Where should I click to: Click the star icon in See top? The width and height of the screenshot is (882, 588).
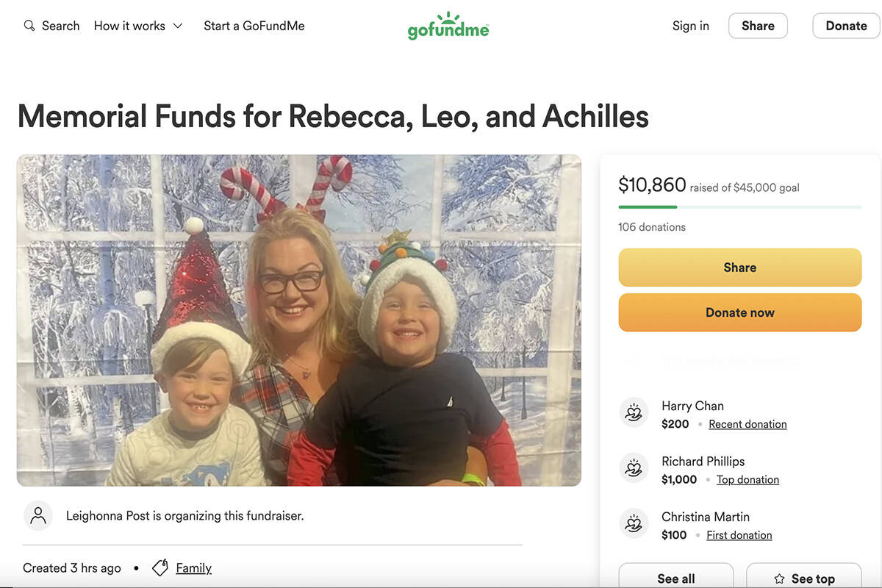(778, 579)
